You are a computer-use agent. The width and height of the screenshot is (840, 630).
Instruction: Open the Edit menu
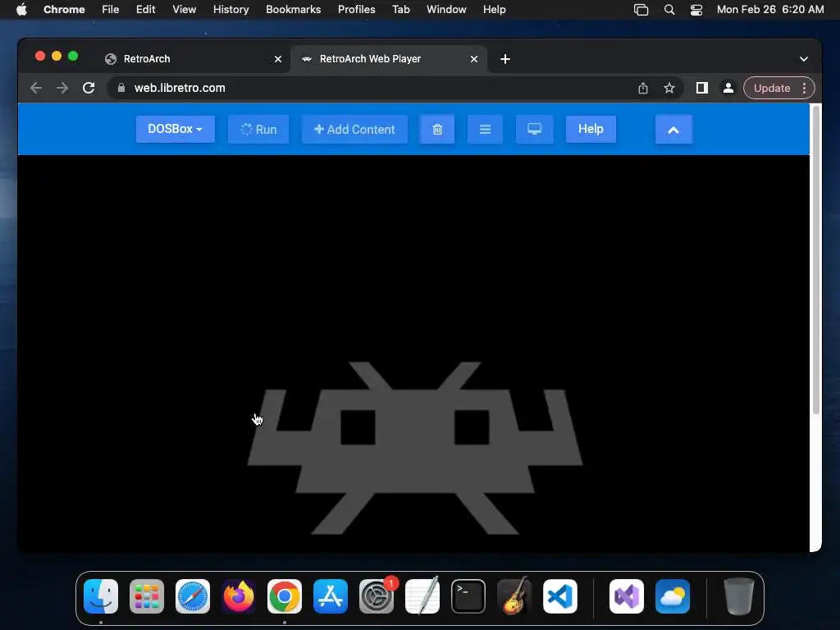tap(146, 10)
